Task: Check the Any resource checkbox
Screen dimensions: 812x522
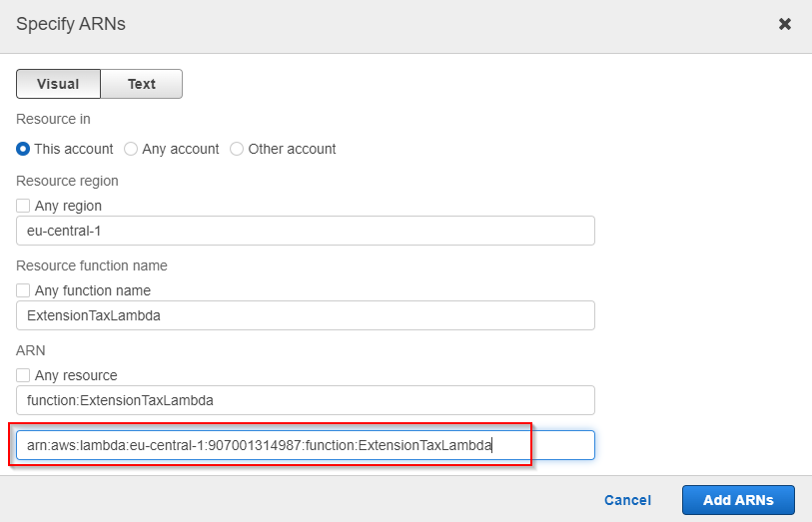Action: (x=23, y=375)
